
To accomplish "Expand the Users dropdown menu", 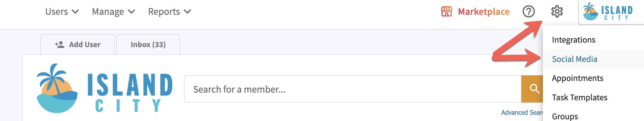I will [62, 12].
